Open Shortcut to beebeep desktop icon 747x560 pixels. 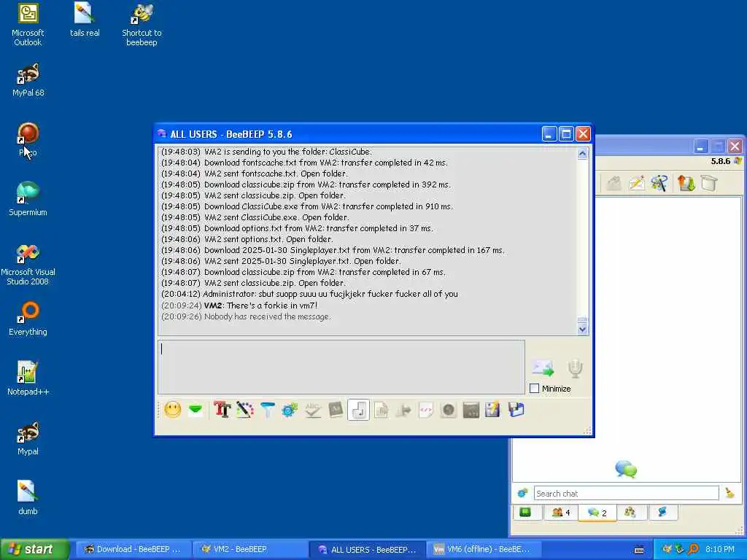(x=142, y=24)
